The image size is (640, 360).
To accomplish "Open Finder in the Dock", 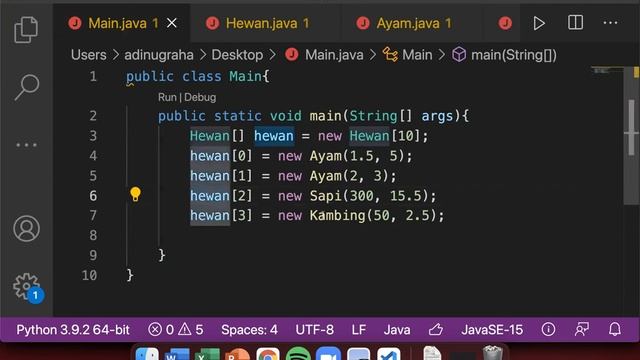I will click(x=147, y=354).
